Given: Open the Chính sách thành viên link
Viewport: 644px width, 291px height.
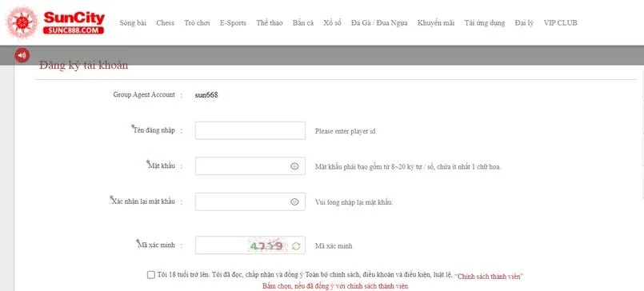Looking at the screenshot, I should tap(490, 277).
